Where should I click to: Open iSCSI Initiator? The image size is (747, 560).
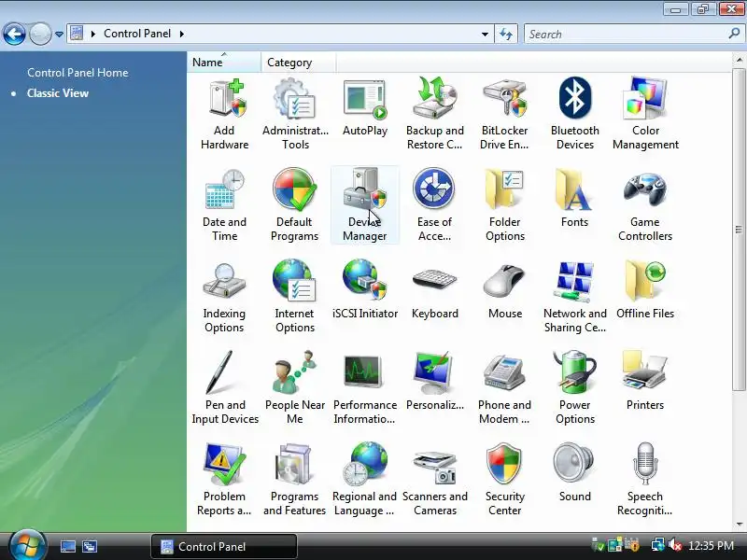[365, 290]
